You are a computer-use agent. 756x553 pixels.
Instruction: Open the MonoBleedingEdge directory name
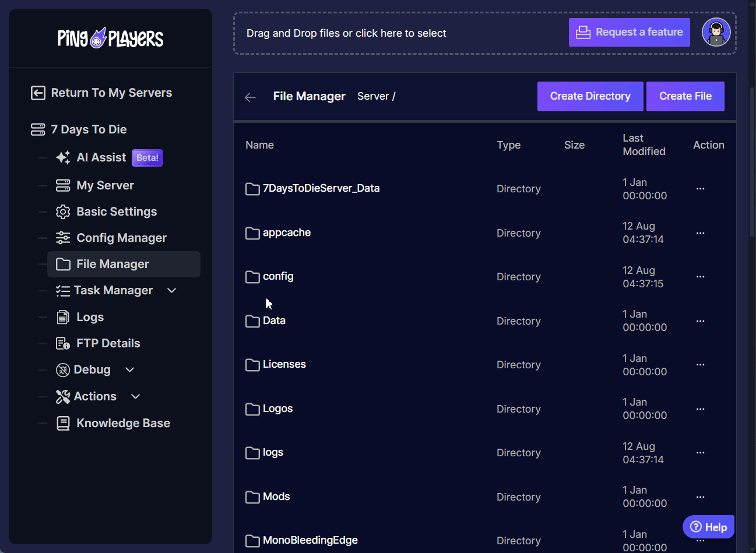click(310, 540)
